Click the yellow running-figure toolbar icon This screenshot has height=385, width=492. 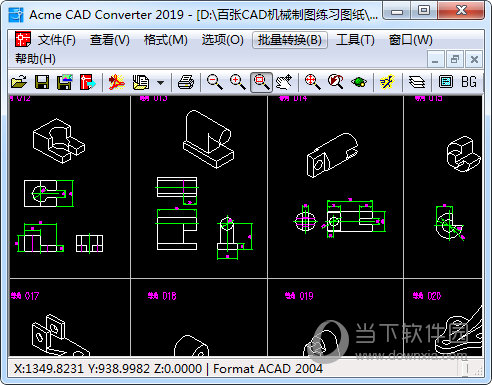(387, 82)
